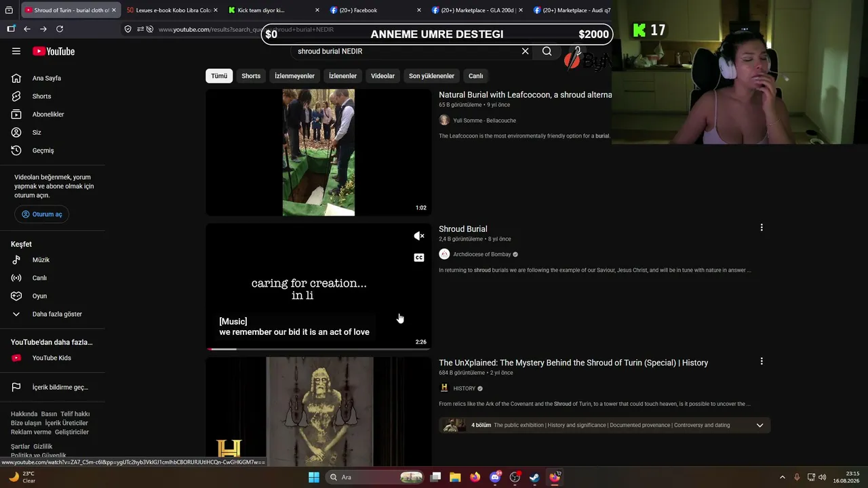
Task: Go forward in browser history
Action: pos(43,29)
